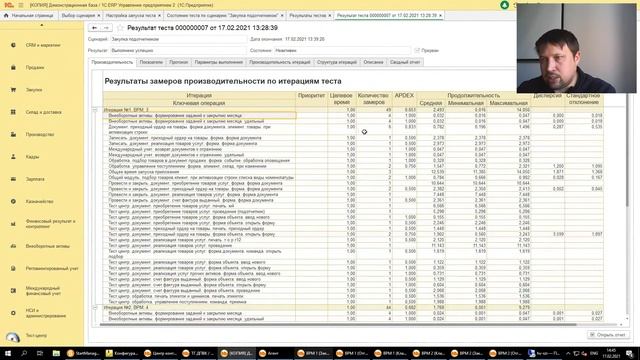Click the Стандартное отклонение column header

(x=584, y=99)
